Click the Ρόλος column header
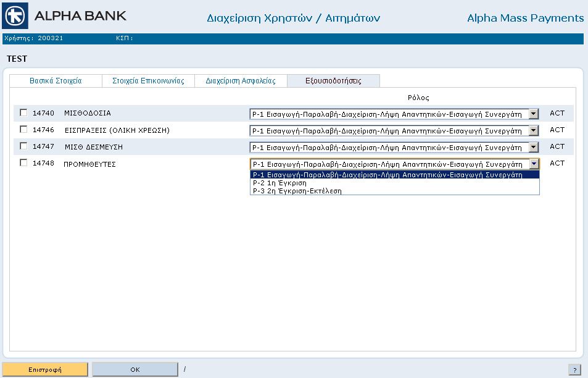This screenshot has height=378, width=588. pyautogui.click(x=418, y=98)
